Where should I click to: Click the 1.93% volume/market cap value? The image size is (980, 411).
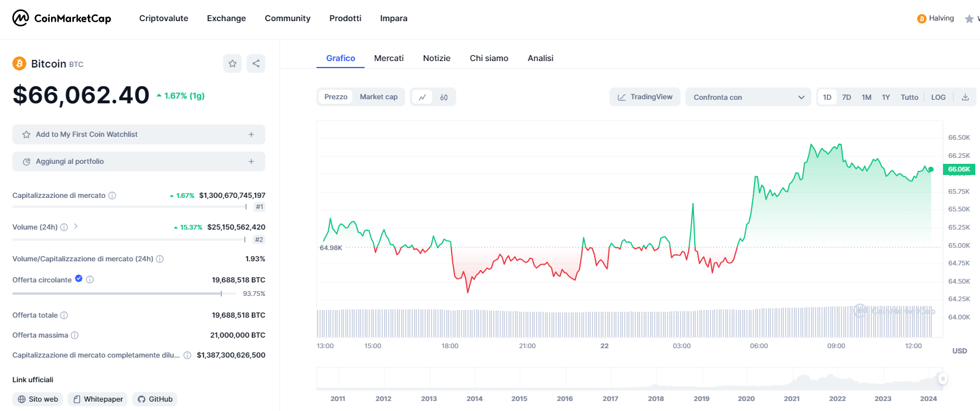[x=255, y=259]
